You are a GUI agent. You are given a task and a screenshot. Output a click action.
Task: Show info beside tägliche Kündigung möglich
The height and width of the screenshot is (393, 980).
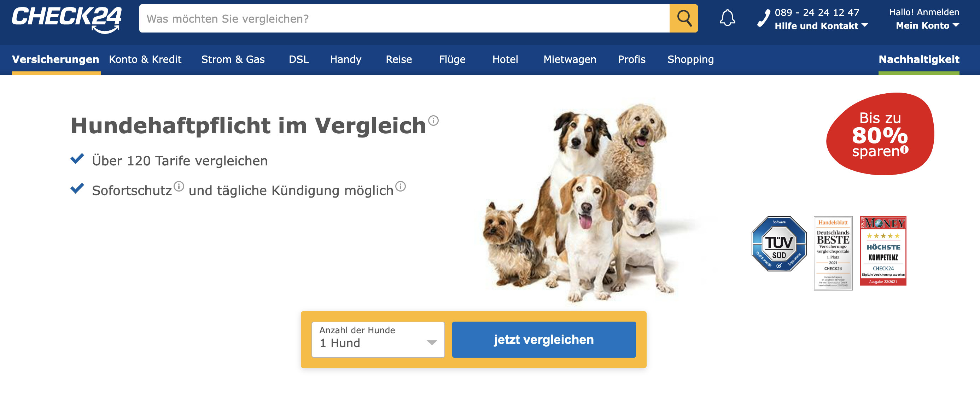(x=401, y=186)
